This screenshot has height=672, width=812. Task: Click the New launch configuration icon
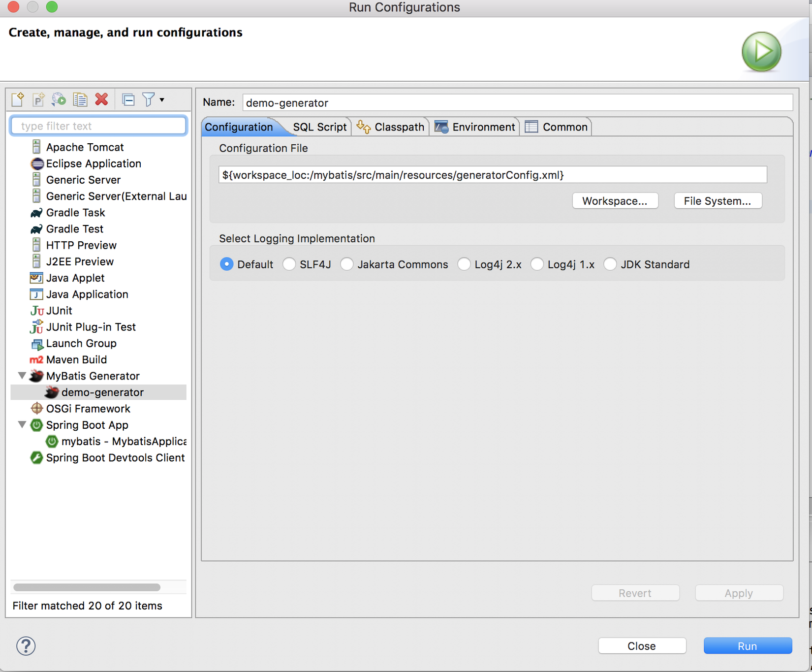tap(18, 99)
